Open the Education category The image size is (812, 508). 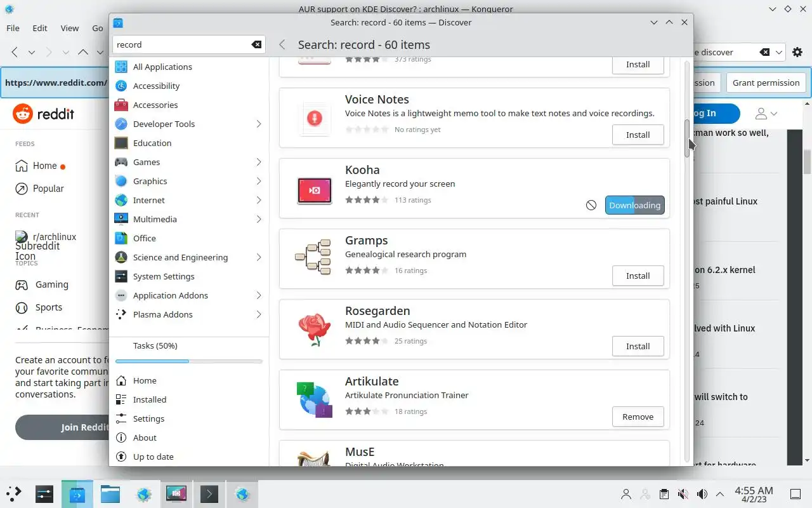point(189,143)
